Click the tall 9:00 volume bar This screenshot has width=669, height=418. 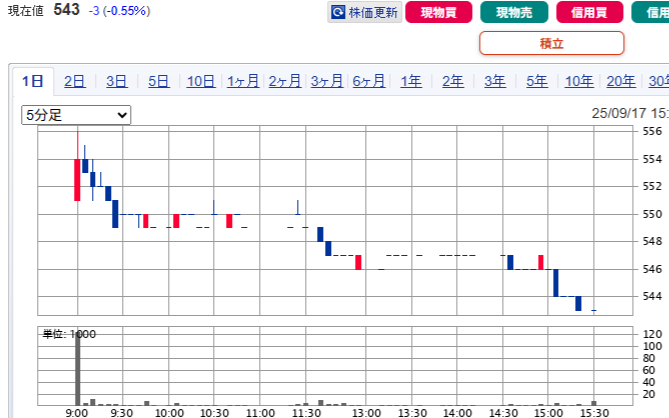(78, 369)
